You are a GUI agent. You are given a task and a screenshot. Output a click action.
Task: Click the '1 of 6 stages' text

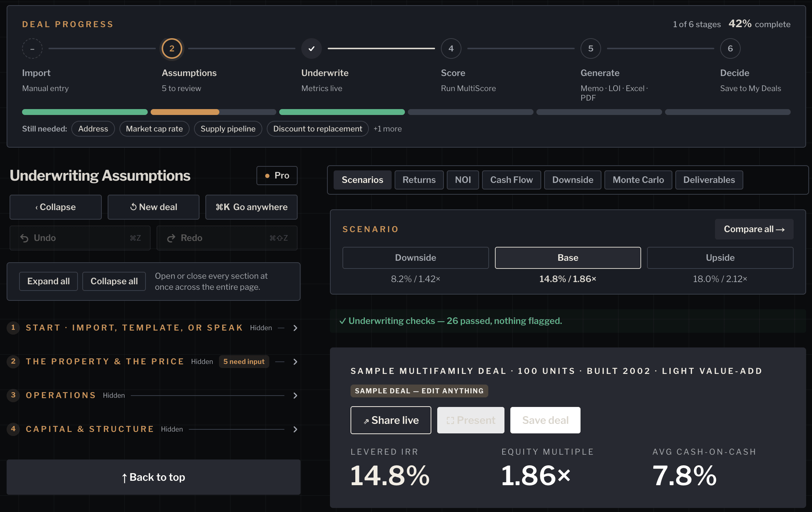pos(697,24)
